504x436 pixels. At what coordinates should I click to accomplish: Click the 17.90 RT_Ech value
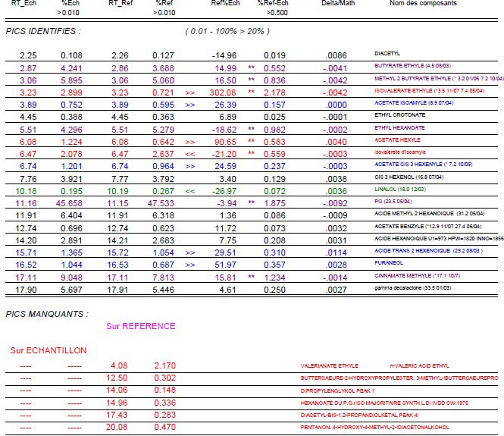26,290
